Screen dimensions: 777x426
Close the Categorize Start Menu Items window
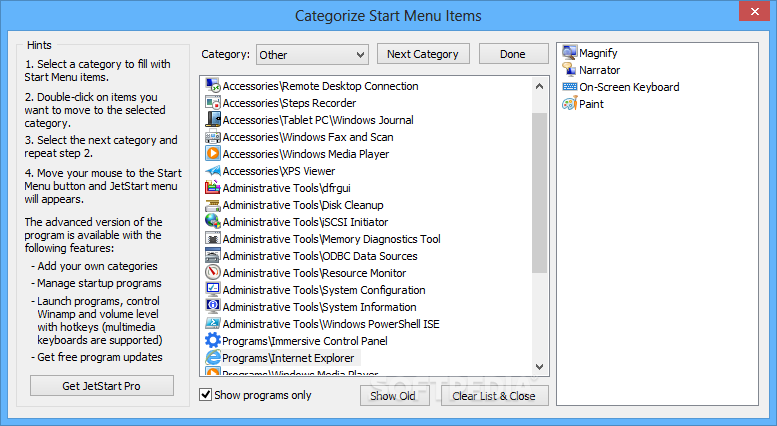pos(754,11)
